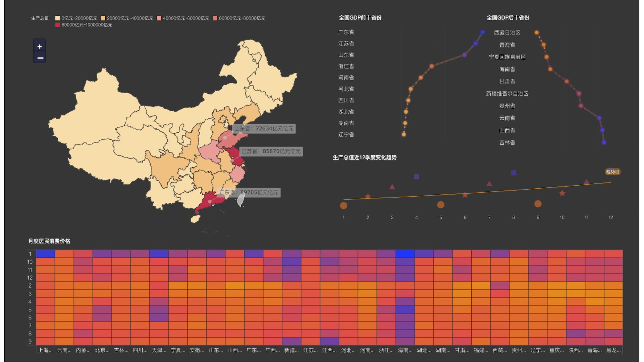Screen dimensions: 644x362
Task: Click the 内蒙 column label on heatmap axis
Action: tap(83, 350)
